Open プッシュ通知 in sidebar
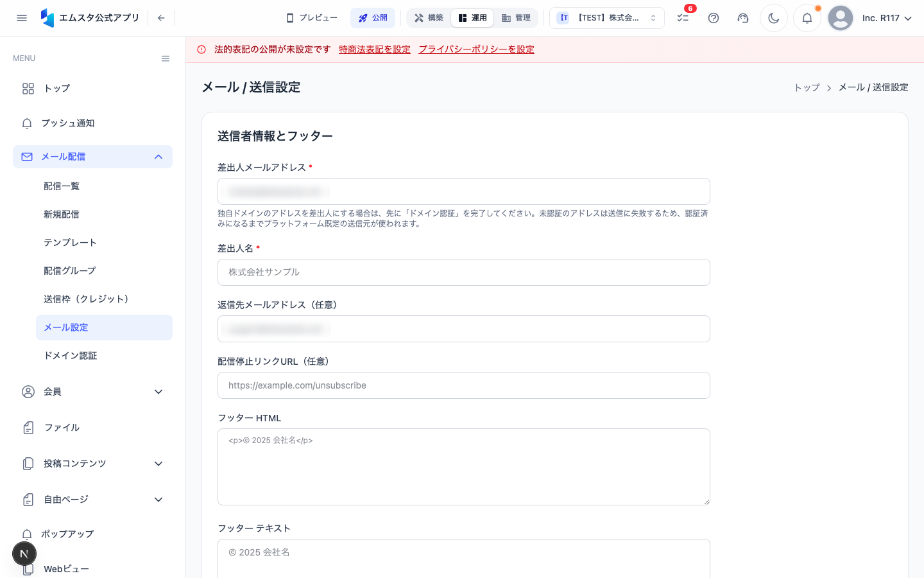The width and height of the screenshot is (924, 578). tap(92, 123)
